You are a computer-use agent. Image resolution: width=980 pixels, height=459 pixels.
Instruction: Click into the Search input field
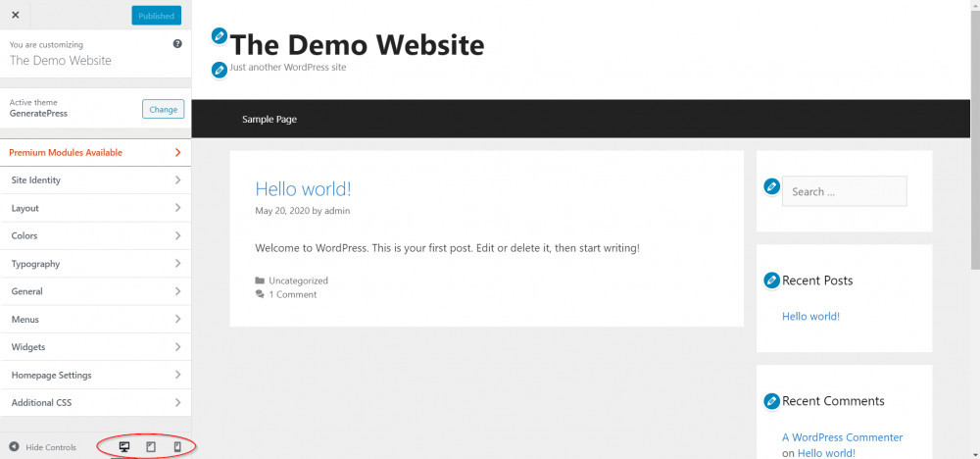point(845,191)
